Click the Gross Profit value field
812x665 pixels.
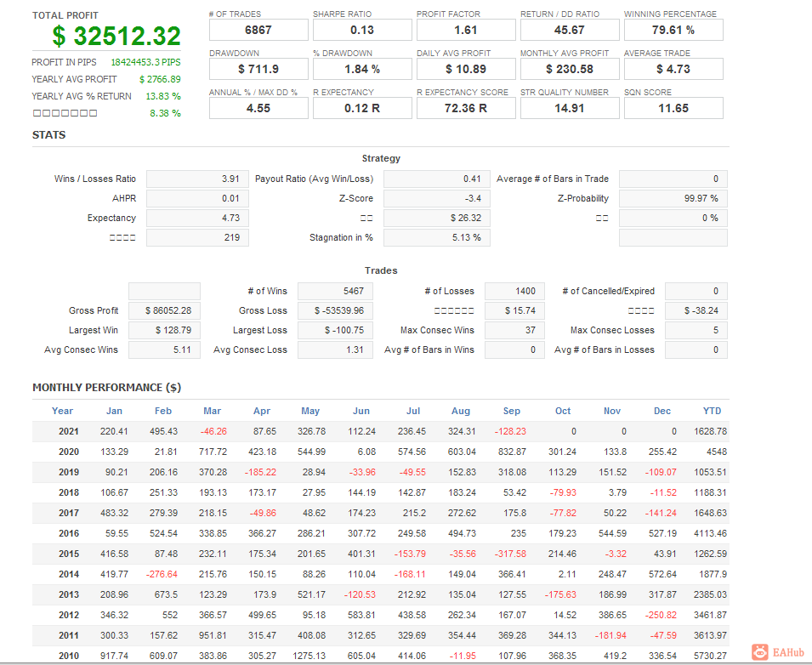pyautogui.click(x=164, y=311)
